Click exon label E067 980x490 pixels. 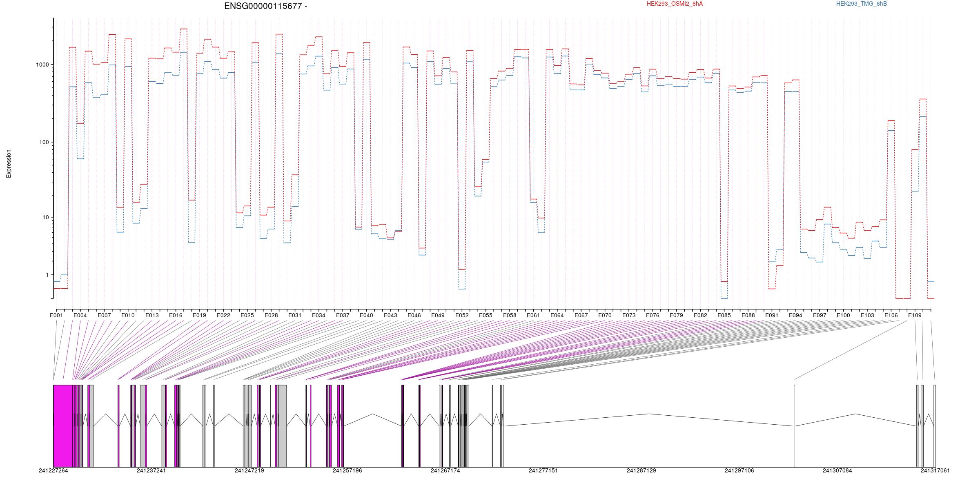[x=581, y=316]
